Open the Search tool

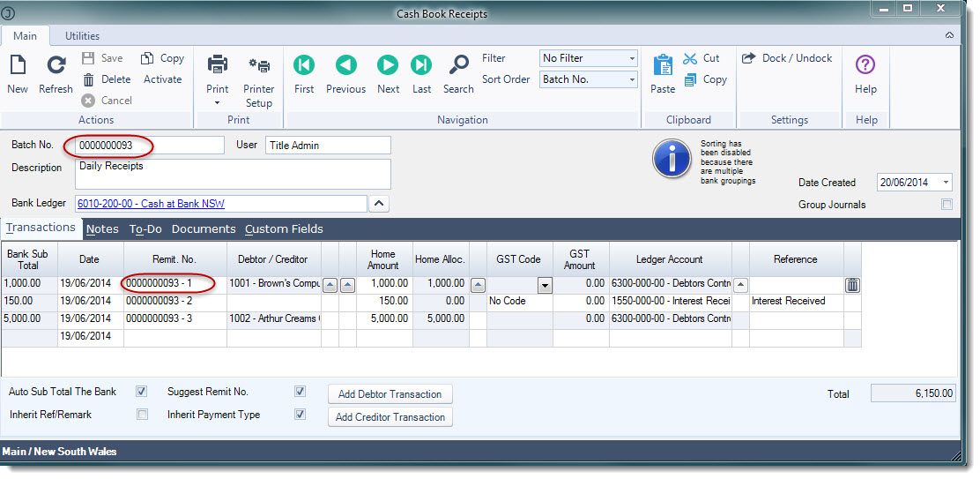point(459,74)
